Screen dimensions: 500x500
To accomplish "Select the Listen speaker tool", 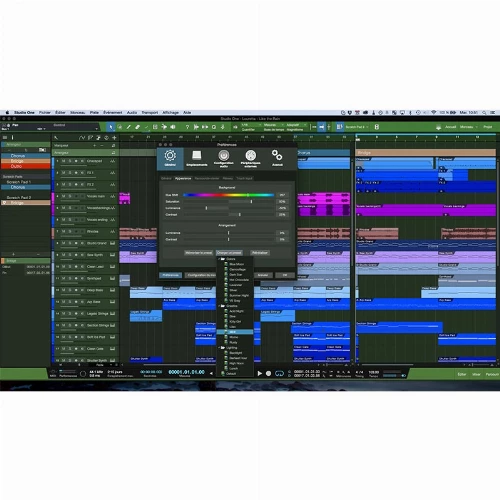I will click(x=173, y=127).
